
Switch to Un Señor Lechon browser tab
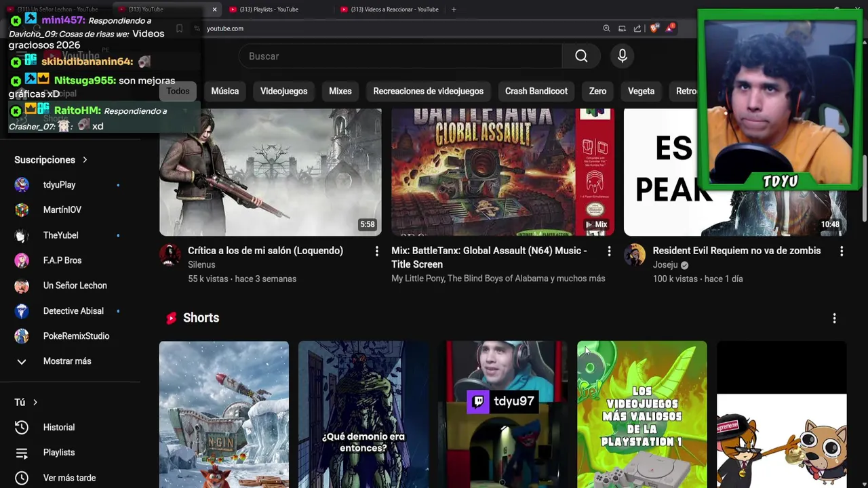(x=56, y=9)
